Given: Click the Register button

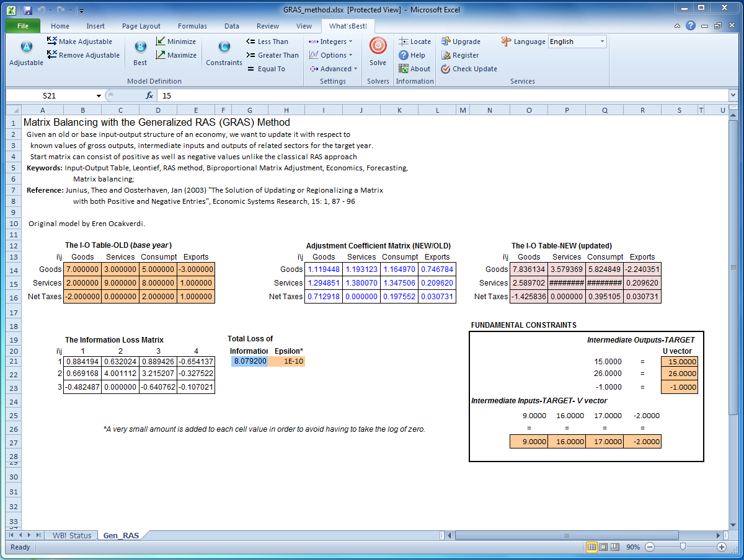Looking at the screenshot, I should pos(460,55).
